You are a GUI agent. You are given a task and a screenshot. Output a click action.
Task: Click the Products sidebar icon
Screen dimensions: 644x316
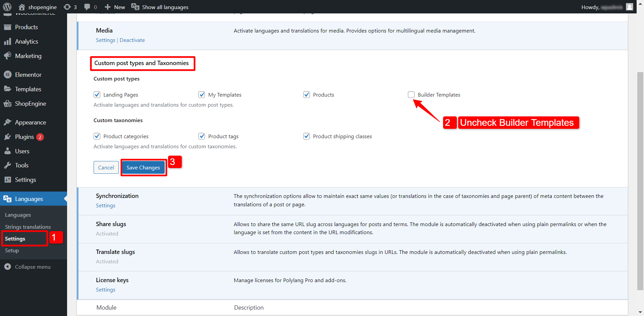[x=7, y=27]
